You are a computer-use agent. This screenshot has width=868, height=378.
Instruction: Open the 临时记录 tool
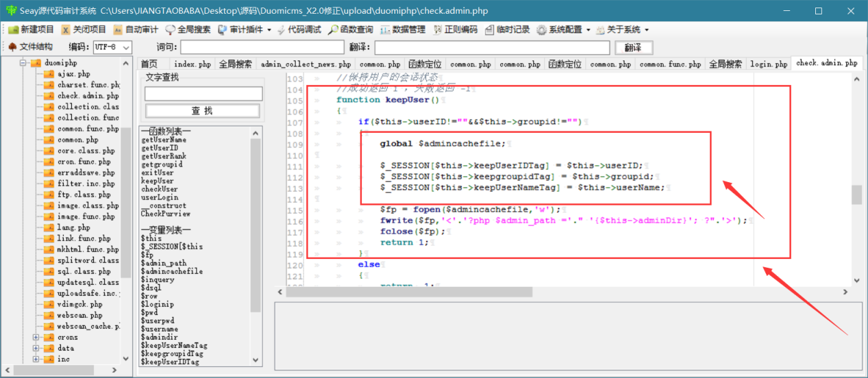(x=508, y=29)
